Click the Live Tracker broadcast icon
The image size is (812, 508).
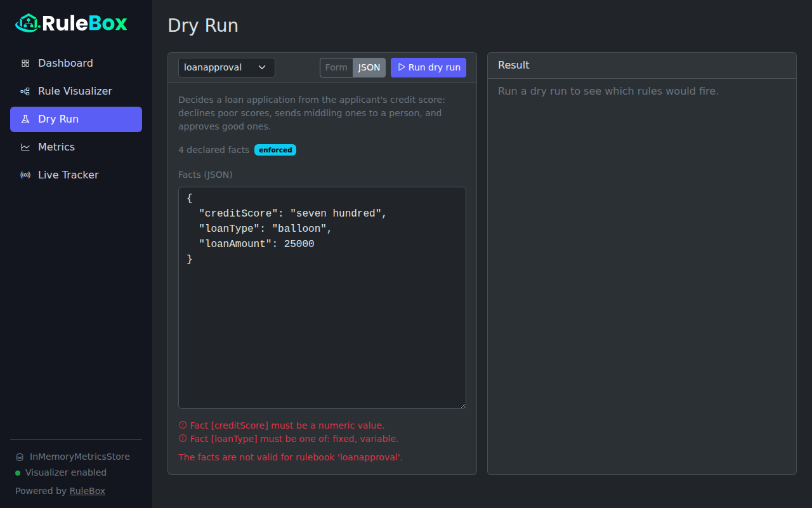coord(25,175)
